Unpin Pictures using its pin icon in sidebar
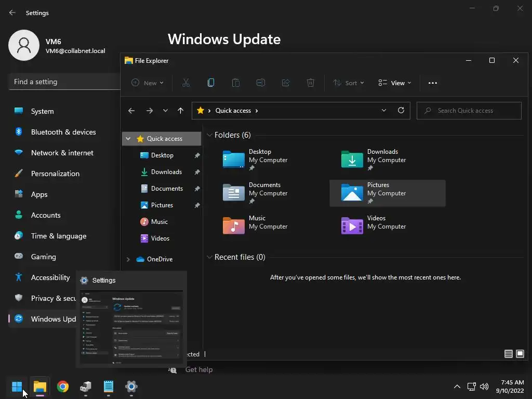The width and height of the screenshot is (532, 399). click(x=197, y=205)
